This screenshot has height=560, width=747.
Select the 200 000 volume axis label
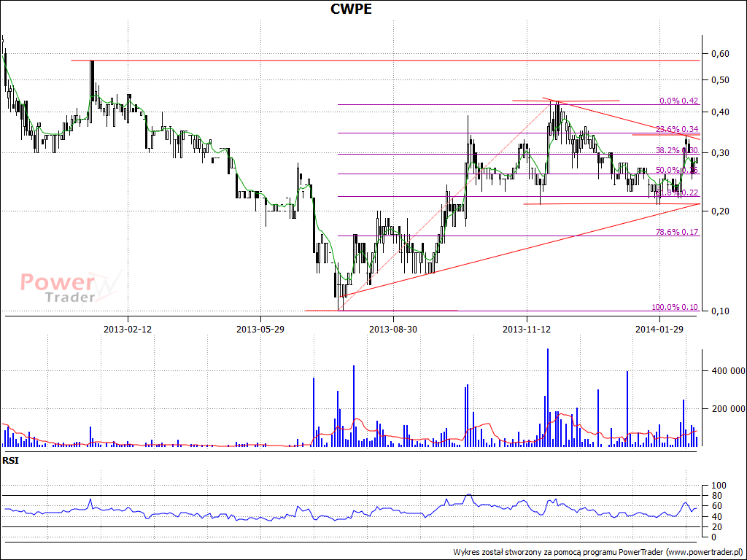[x=726, y=409]
